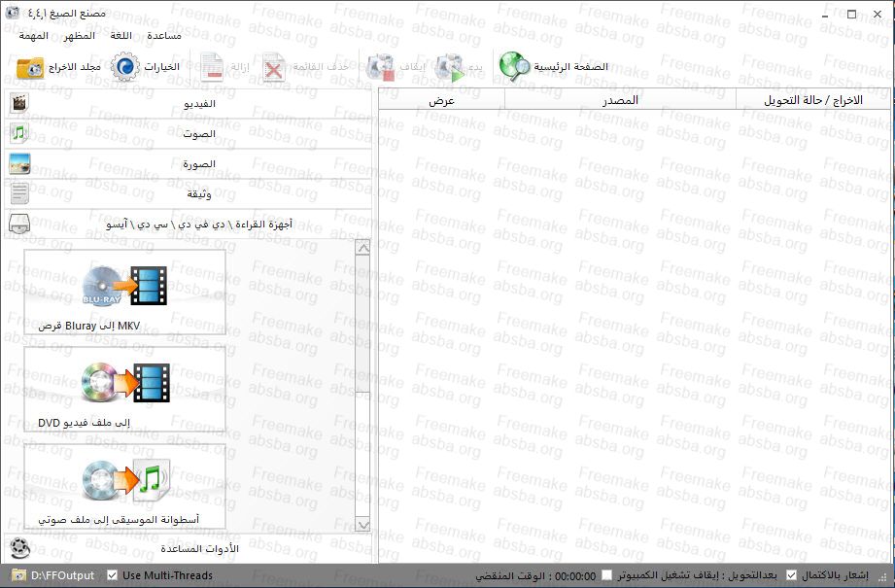Screen dimensions: 895x588
Task: Expand the Picture (الصورة) category
Action: point(188,164)
